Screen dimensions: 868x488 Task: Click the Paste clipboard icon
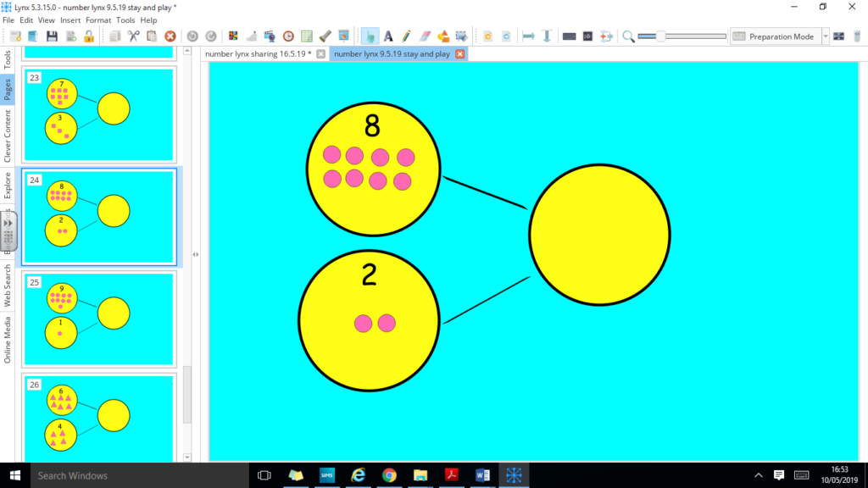(152, 36)
